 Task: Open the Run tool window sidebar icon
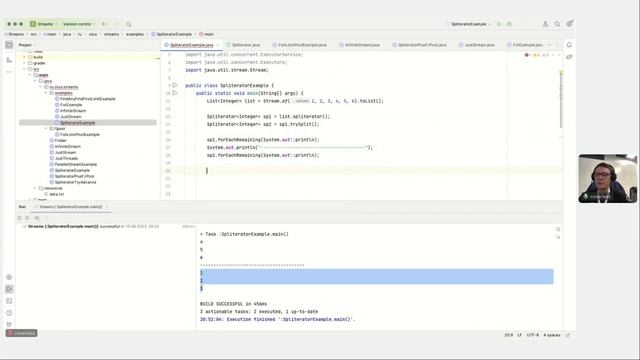pyautogui.click(x=9, y=289)
